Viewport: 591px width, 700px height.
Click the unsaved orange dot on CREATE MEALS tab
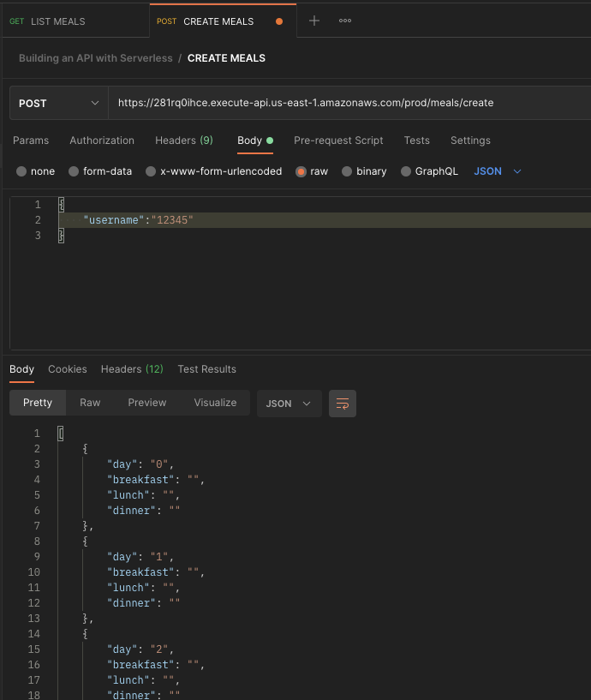click(x=279, y=21)
